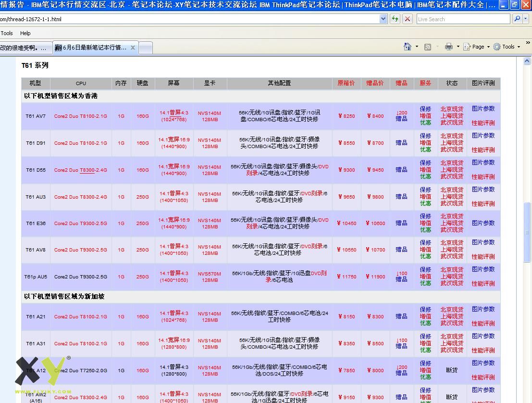
Task: Click 增值 link in T61 D55 row
Action: 425,170
